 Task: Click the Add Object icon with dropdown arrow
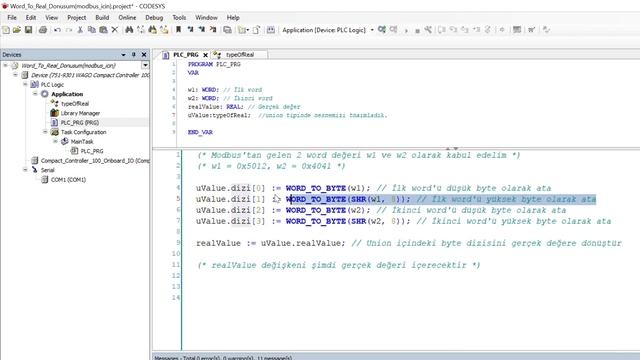(244, 30)
